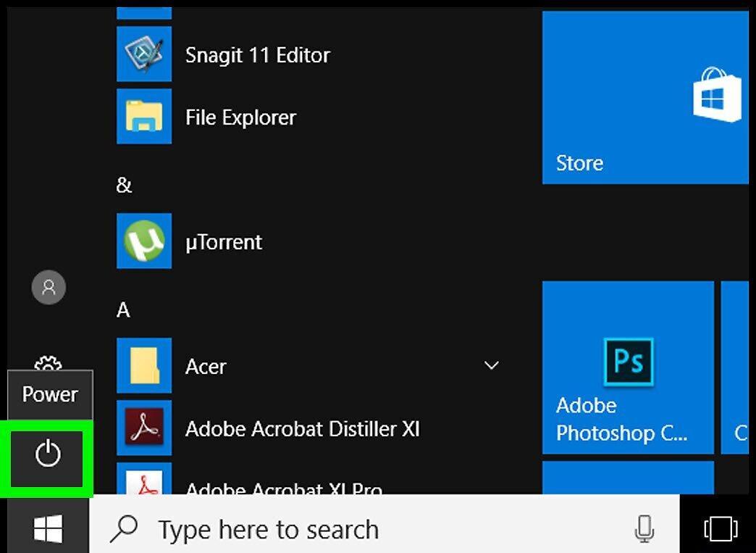
Task: Click the A letter section header
Action: point(123,309)
